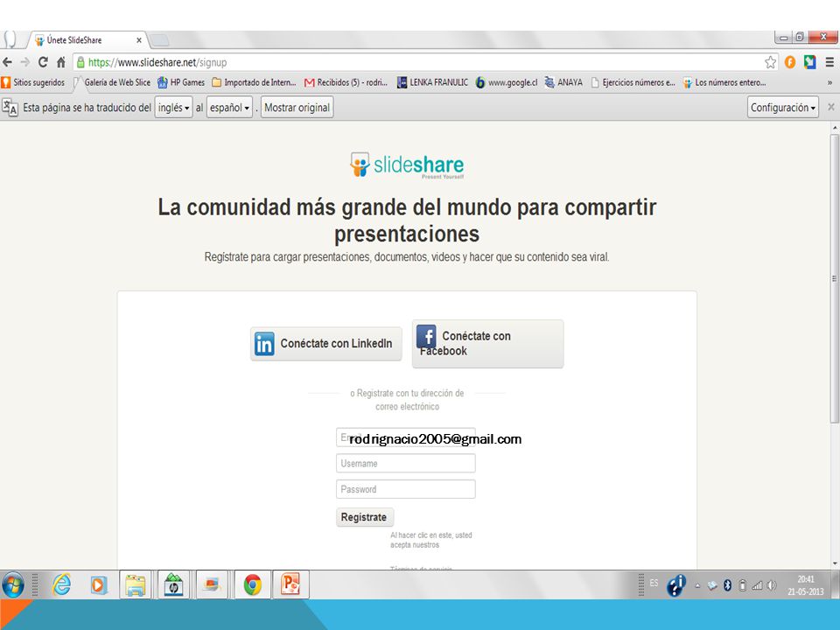Open the Configuración dropdown
840x630 pixels.
(x=782, y=107)
